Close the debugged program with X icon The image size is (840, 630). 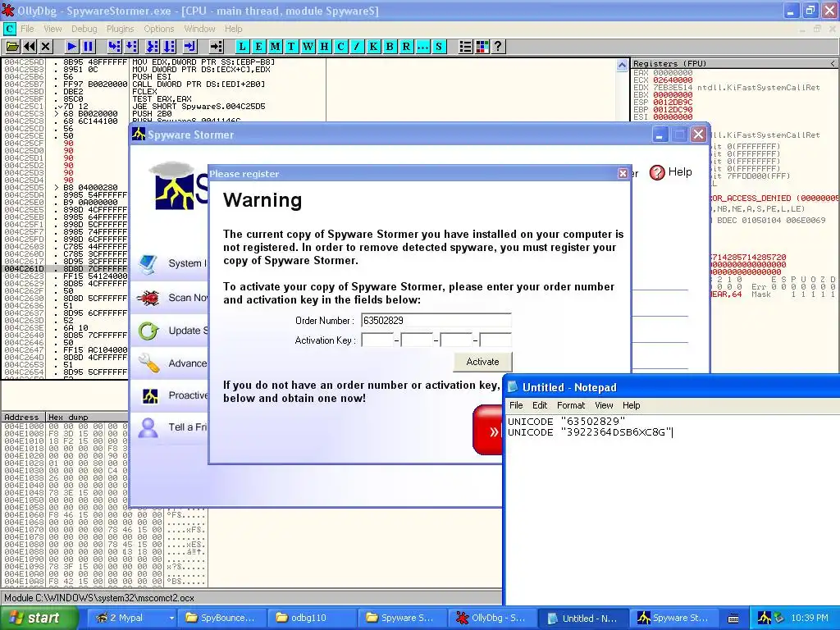46,47
